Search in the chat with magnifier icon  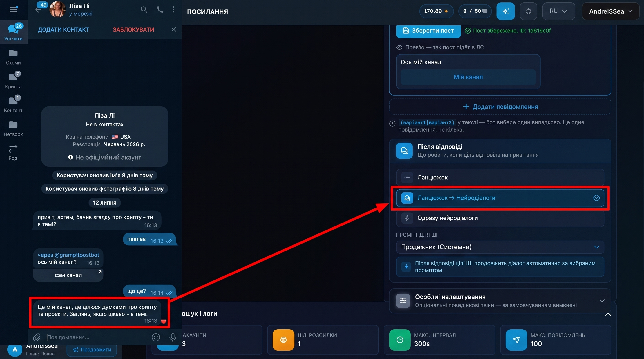click(x=144, y=10)
